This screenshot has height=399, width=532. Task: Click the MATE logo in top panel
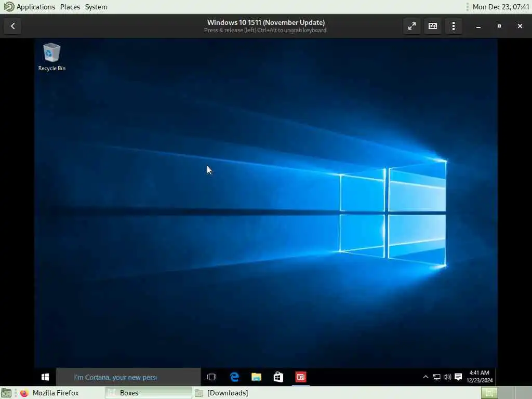coord(8,6)
